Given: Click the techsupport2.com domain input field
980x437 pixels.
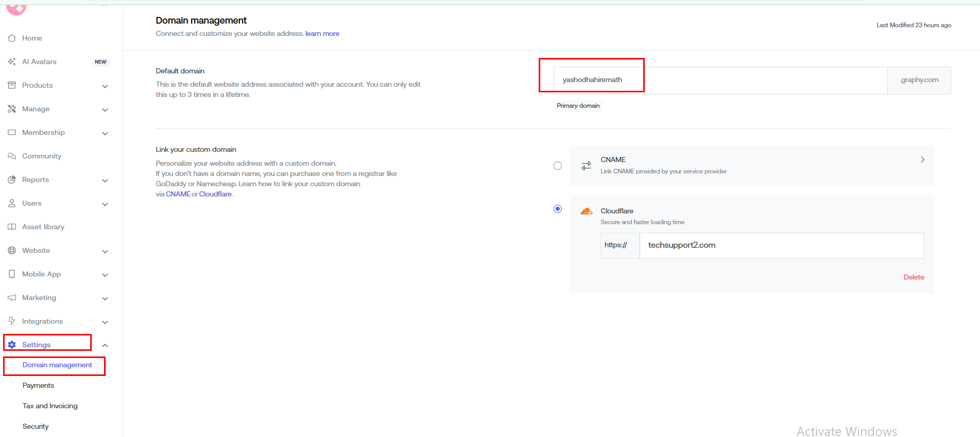Looking at the screenshot, I should click(x=781, y=245).
